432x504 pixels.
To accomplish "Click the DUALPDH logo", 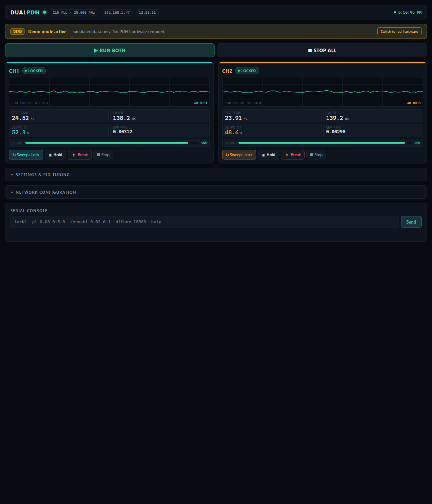I will 25,12.
